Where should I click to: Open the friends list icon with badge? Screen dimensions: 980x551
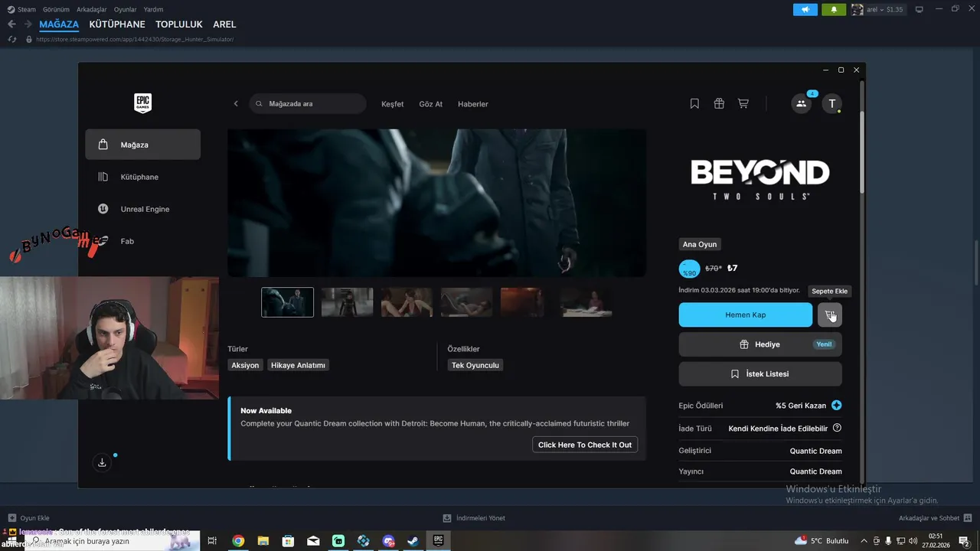tap(801, 103)
